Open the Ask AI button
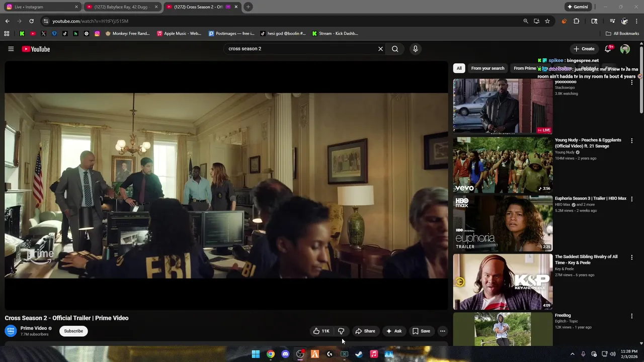The height and width of the screenshot is (362, 644). pos(393,331)
